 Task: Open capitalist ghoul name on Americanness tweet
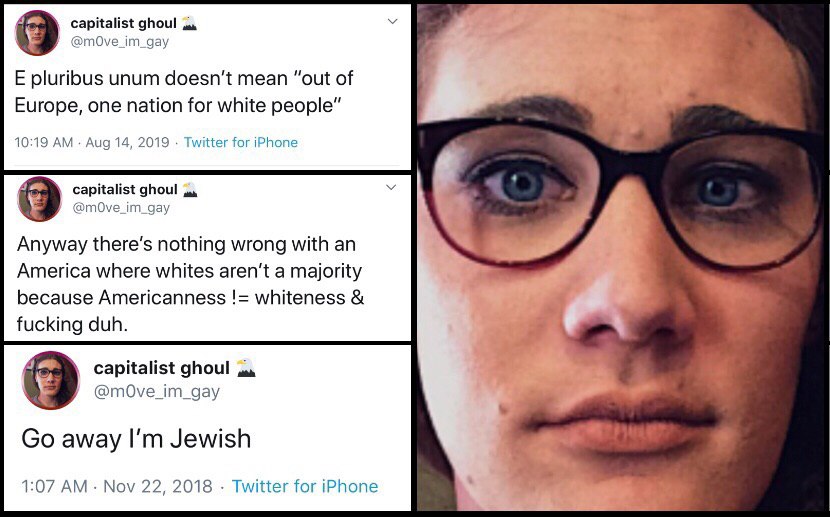coord(125,189)
